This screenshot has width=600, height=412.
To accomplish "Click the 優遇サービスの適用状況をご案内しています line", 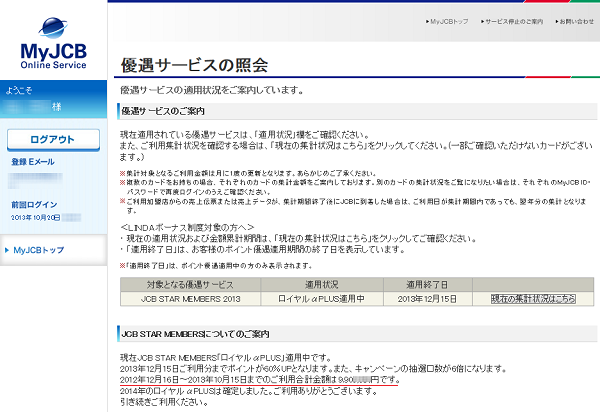I will (x=212, y=90).
